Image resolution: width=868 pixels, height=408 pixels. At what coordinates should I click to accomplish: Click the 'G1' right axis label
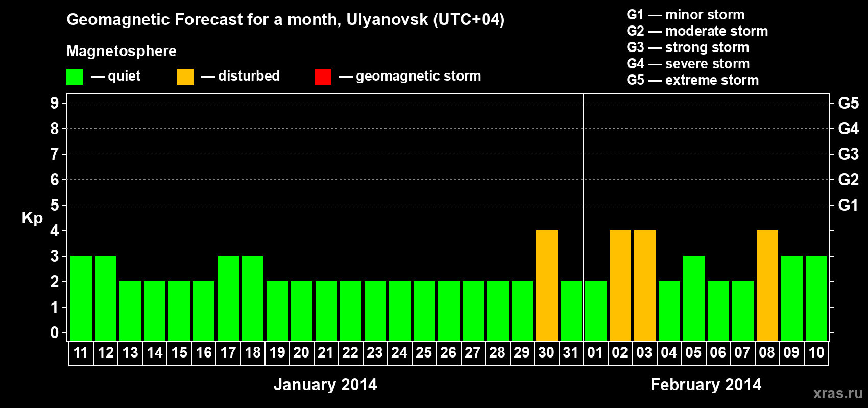[x=849, y=205]
